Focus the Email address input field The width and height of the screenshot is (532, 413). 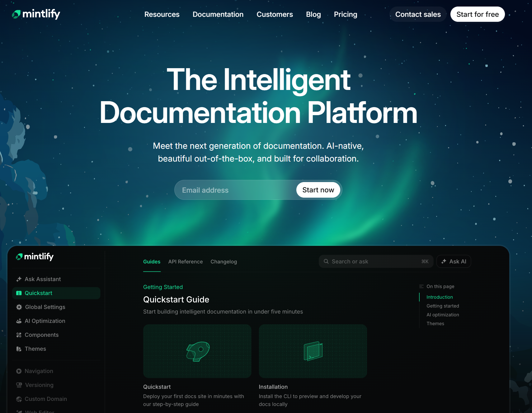coord(235,190)
